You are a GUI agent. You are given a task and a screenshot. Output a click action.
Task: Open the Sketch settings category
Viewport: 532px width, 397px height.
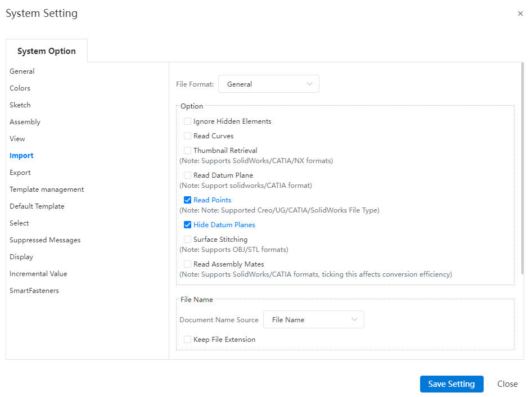coord(20,105)
